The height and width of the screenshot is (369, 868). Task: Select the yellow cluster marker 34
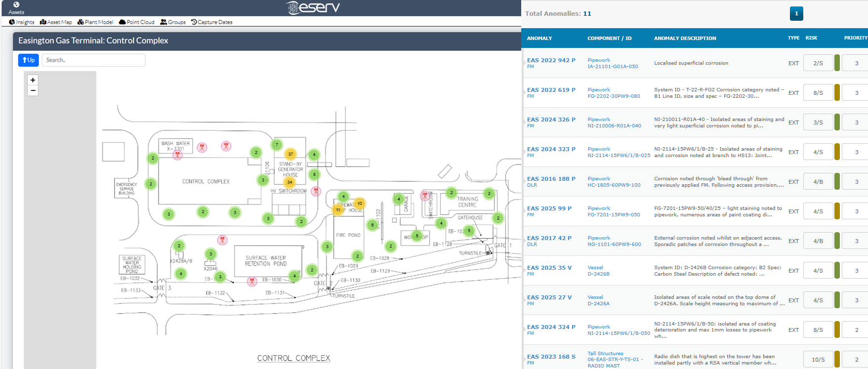point(289,182)
